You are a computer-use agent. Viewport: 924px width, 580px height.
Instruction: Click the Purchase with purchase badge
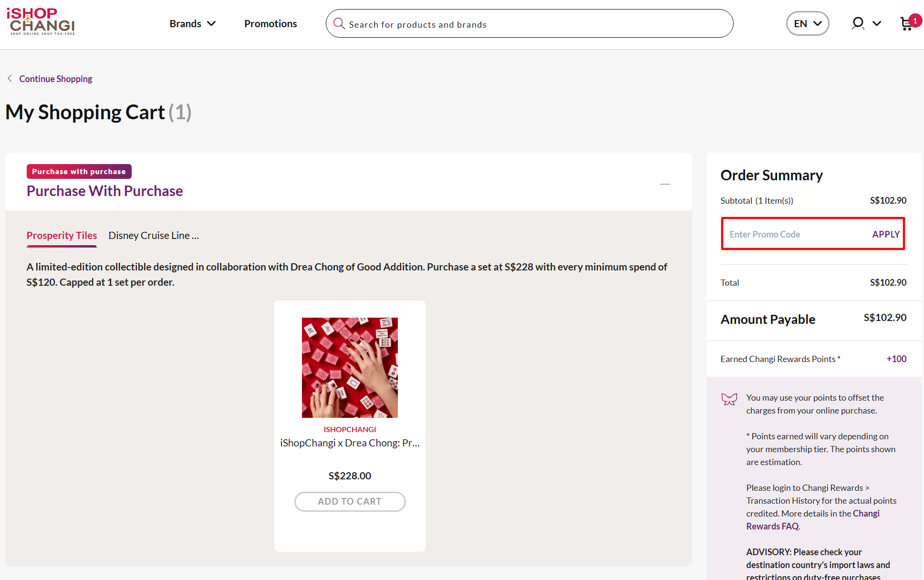tap(79, 171)
